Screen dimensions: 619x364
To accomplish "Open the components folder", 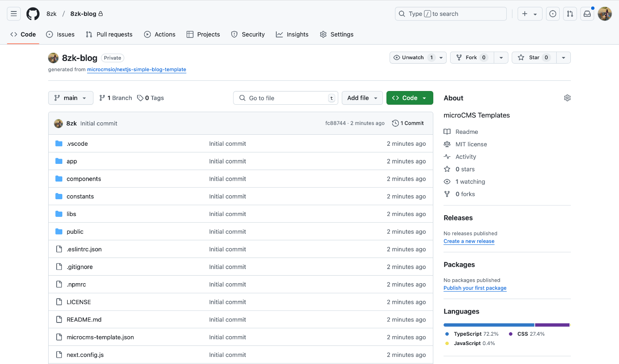I will [x=84, y=179].
